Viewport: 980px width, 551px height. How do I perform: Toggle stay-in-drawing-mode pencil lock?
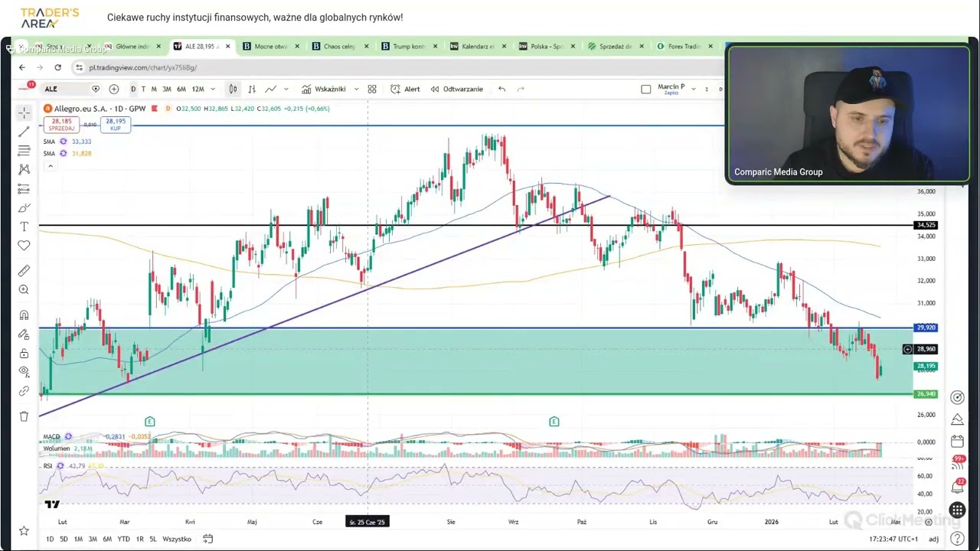pyautogui.click(x=24, y=334)
